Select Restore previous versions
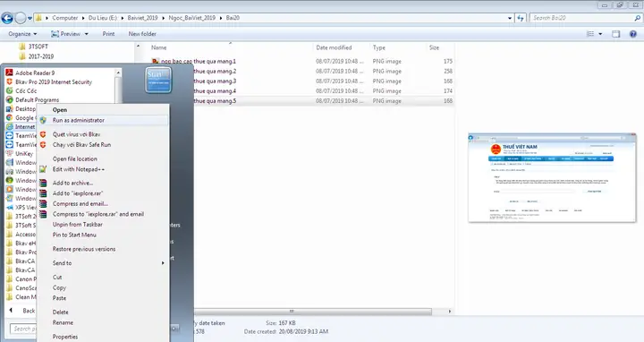 tap(84, 249)
